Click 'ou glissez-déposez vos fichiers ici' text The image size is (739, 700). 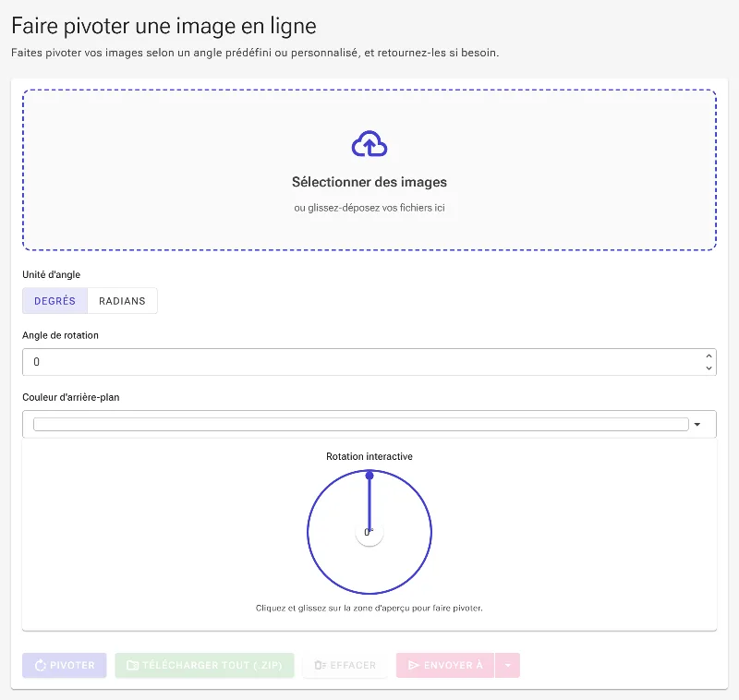click(x=369, y=208)
